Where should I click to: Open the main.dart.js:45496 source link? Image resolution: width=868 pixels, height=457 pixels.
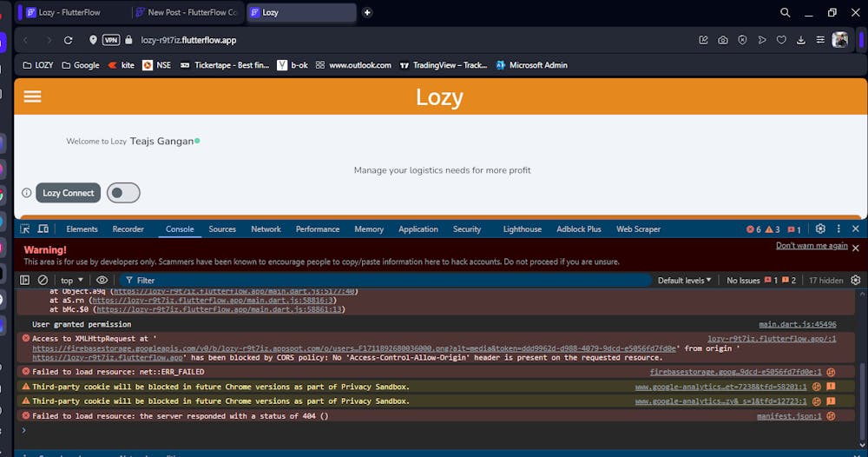(797, 324)
